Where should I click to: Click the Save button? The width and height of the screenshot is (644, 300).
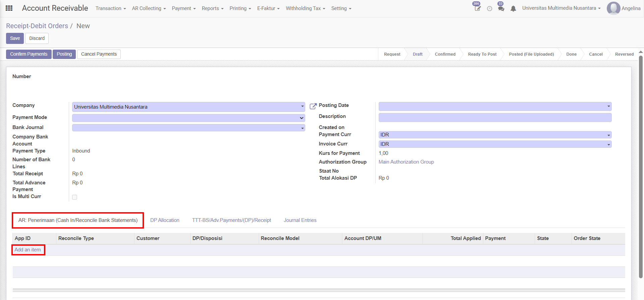15,38
